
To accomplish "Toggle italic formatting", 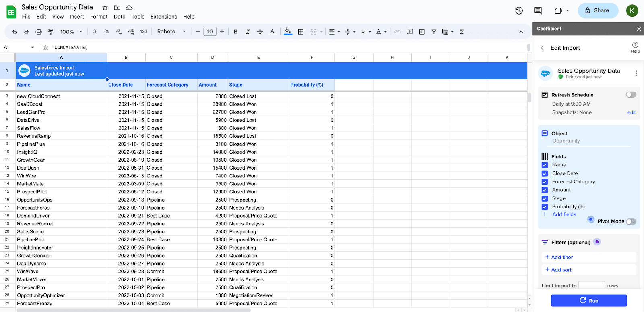I will [x=248, y=32].
